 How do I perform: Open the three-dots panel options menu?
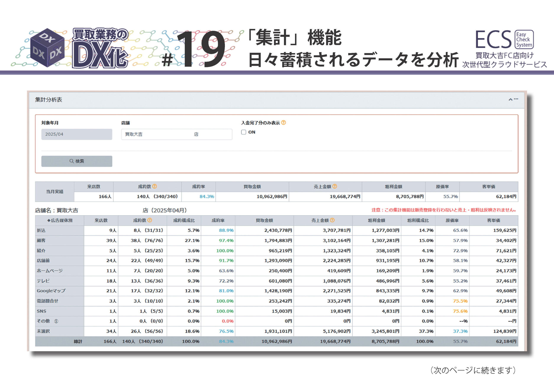tap(516, 99)
